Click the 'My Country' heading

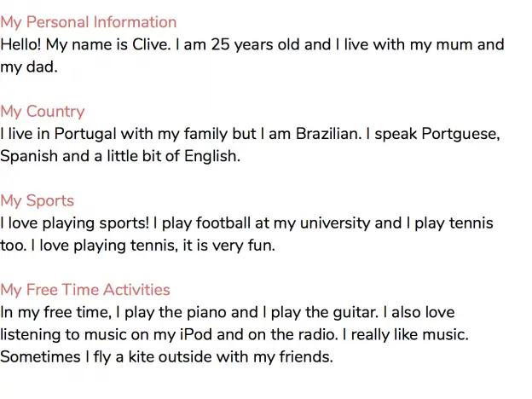[x=43, y=112]
